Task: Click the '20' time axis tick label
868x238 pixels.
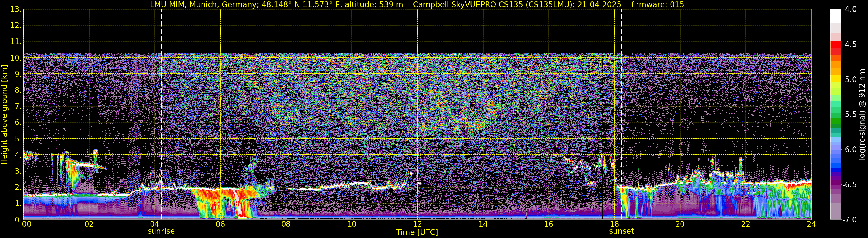Action: pyautogui.click(x=680, y=224)
